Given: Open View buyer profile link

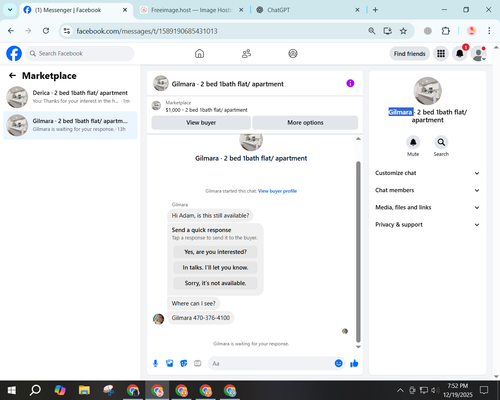Looking at the screenshot, I should pos(277,191).
